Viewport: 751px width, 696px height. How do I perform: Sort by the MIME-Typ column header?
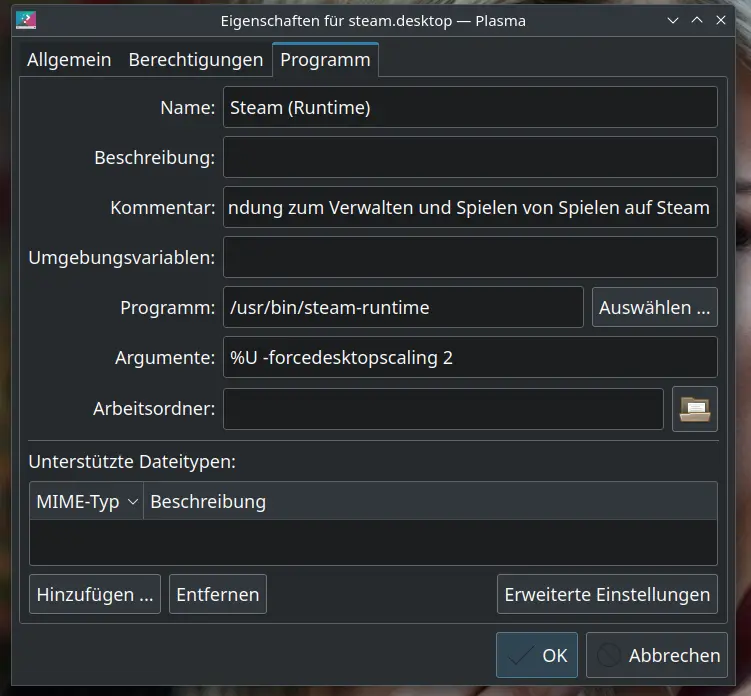[x=87, y=502]
